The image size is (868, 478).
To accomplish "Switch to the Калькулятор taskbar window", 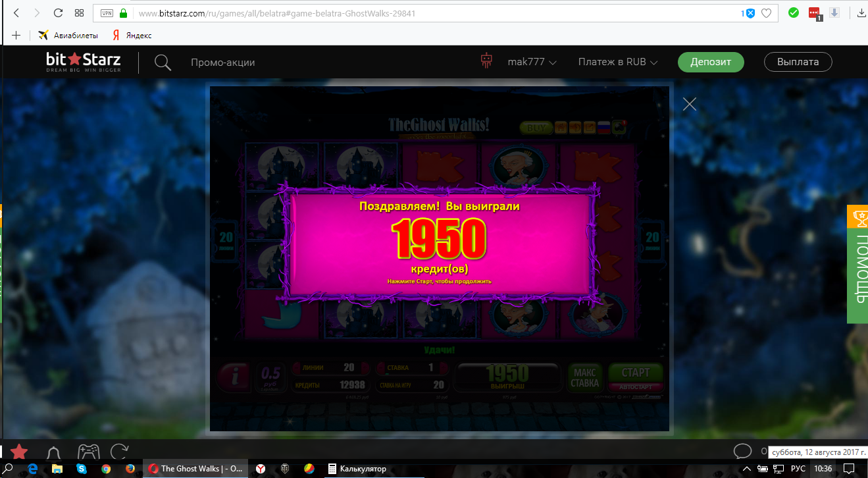I will point(357,469).
